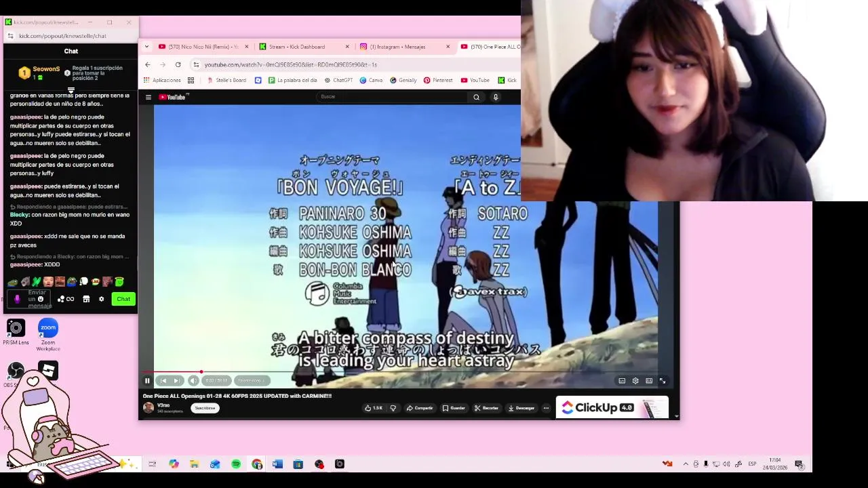Enter fullscreen on the video player
The height and width of the screenshot is (488, 868).
point(663,381)
